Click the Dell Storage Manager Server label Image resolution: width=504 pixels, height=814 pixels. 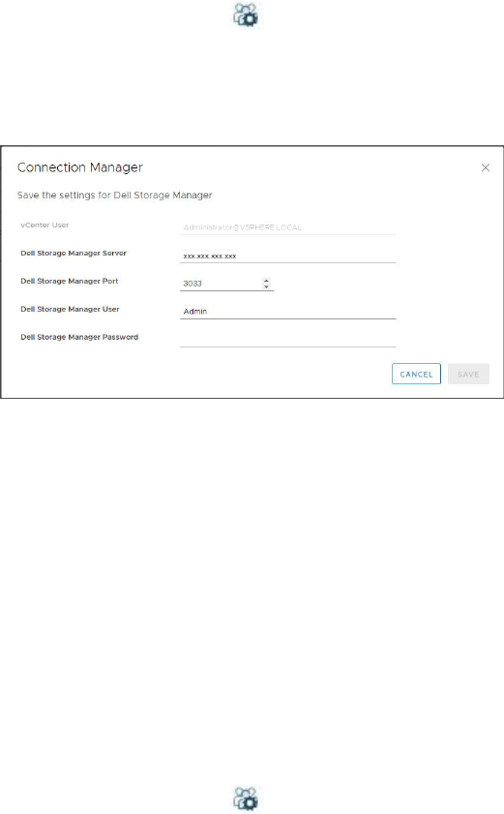[x=74, y=253]
